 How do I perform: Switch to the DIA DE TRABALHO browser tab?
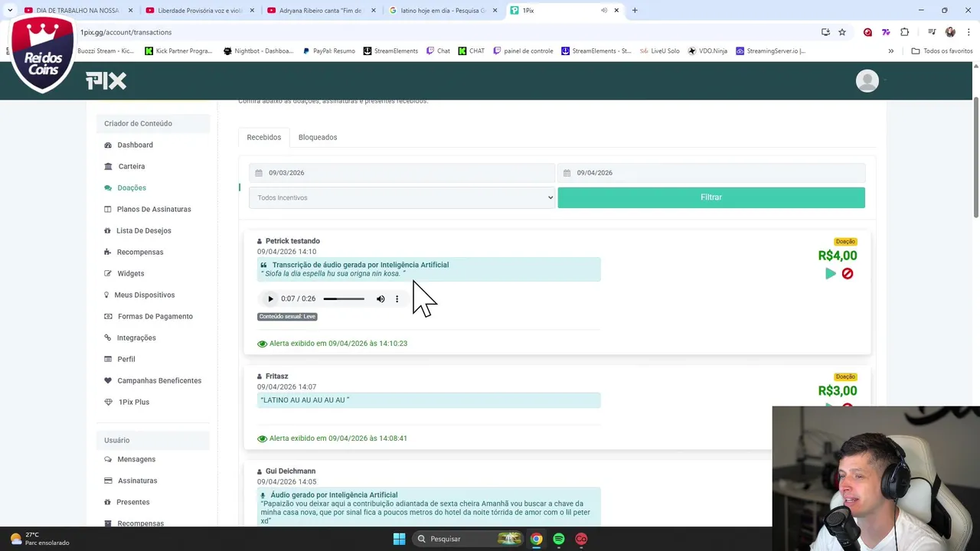point(77,10)
